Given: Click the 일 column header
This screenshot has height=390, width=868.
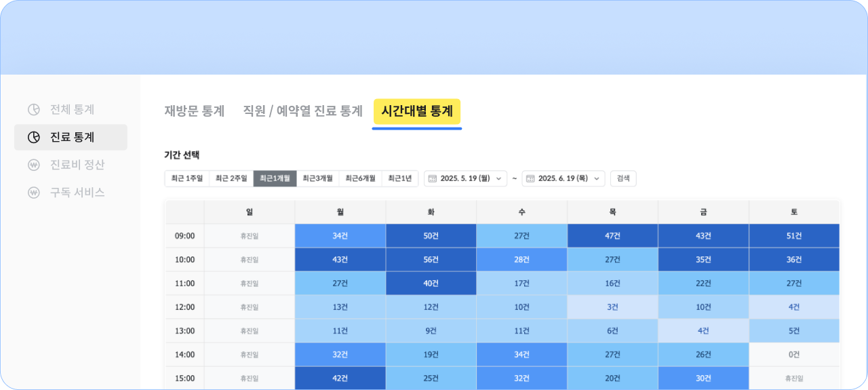Looking at the screenshot, I should (250, 212).
